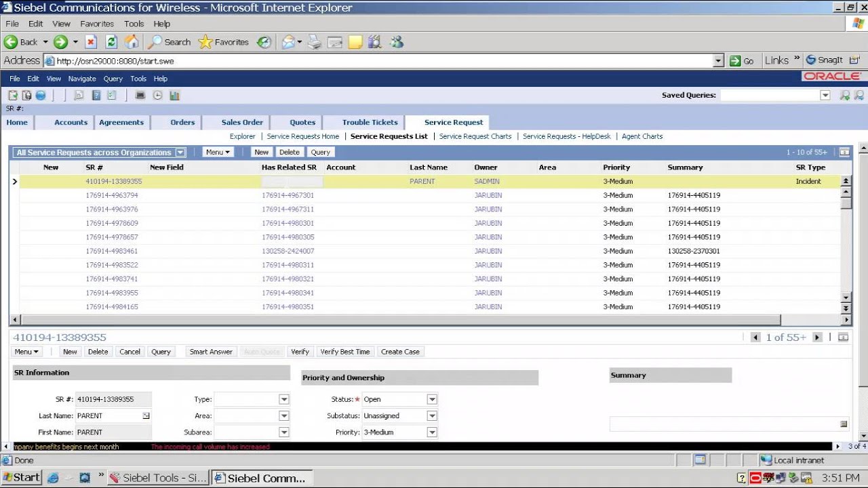The width and height of the screenshot is (868, 488).
Task: Expand the Substatus dropdown
Action: 432,415
